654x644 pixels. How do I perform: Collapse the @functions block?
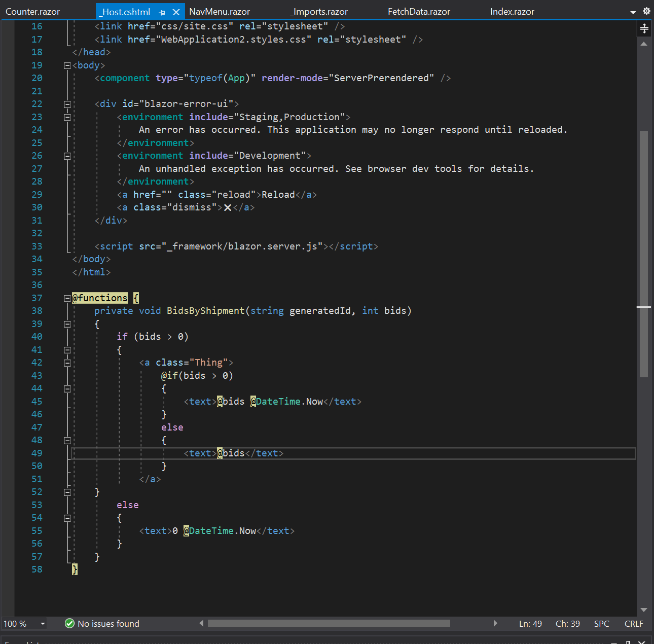click(x=67, y=298)
